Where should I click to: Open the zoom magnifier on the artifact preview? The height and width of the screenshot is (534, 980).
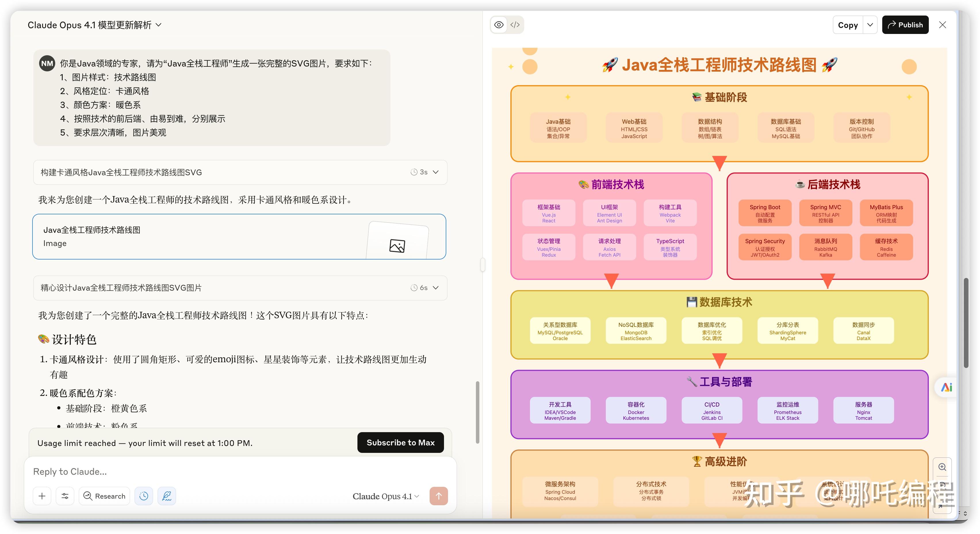(942, 467)
